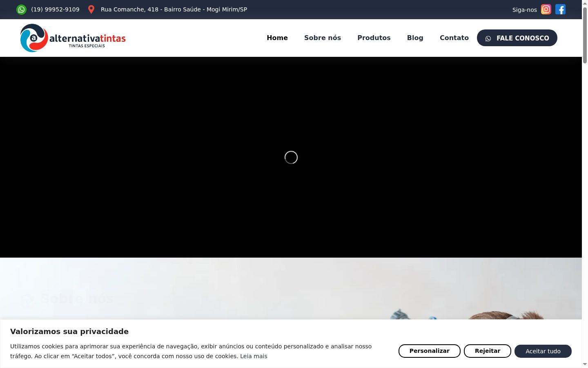Open the Produtos menu item
Screen dimensions: 588x368
click(x=374, y=38)
